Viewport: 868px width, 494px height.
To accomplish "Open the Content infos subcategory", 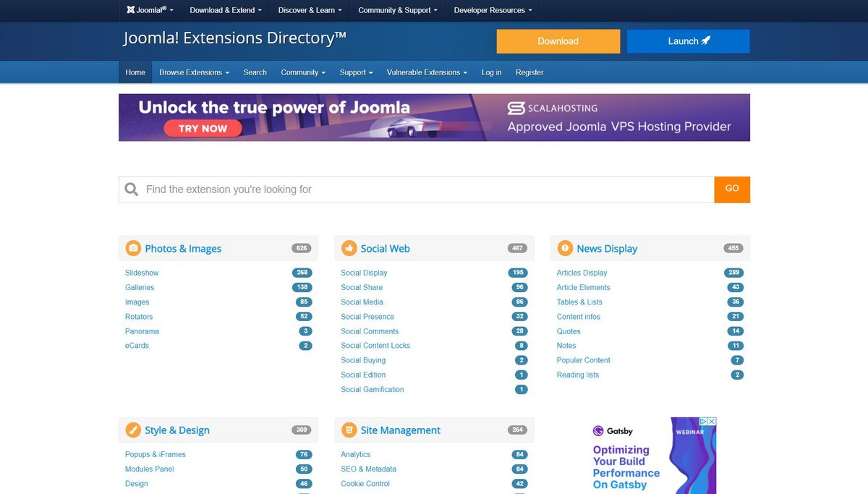I will [x=579, y=317].
